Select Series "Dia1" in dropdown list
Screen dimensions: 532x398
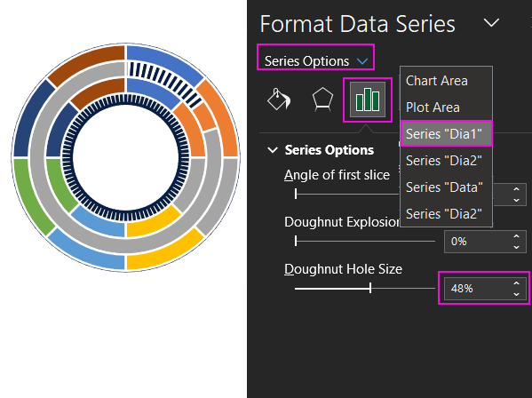coord(446,133)
